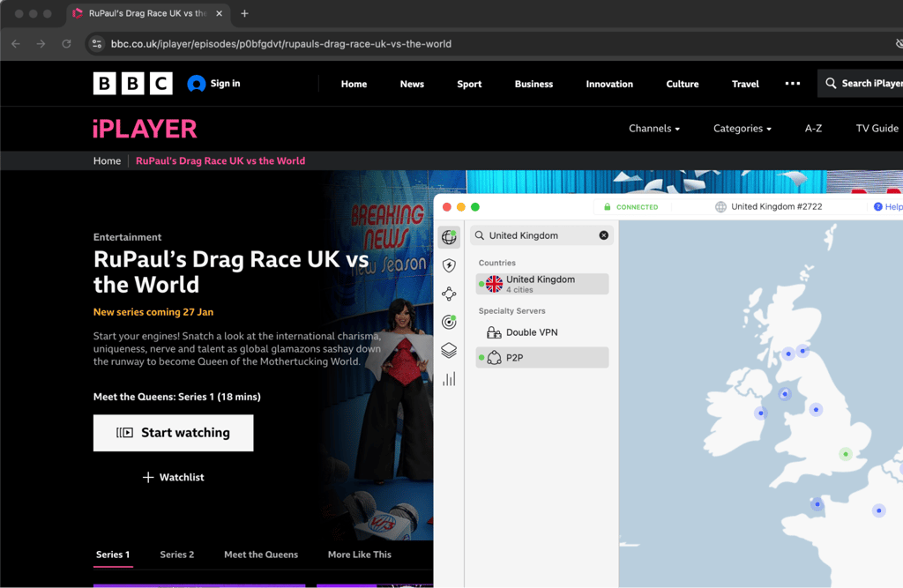This screenshot has height=588, width=903.
Task: Click the browser address bar URL
Action: [x=281, y=44]
